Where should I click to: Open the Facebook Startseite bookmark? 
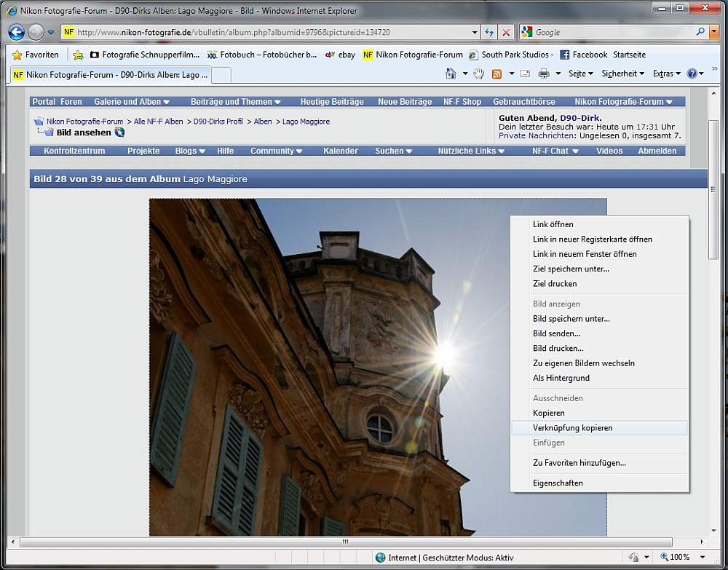[x=603, y=55]
